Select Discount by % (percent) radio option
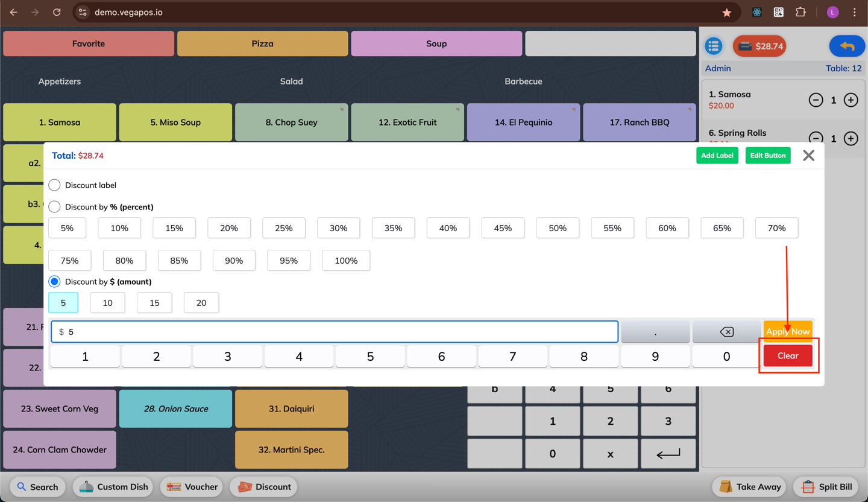This screenshot has width=868, height=502. coord(54,207)
